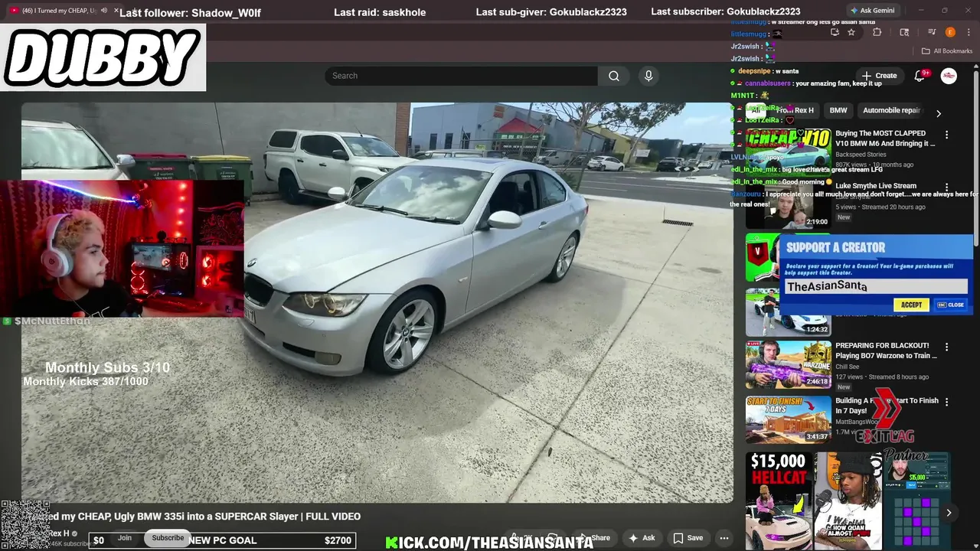Select the 'From Rex H' filter chip
The width and height of the screenshot is (980, 551).
(x=795, y=110)
